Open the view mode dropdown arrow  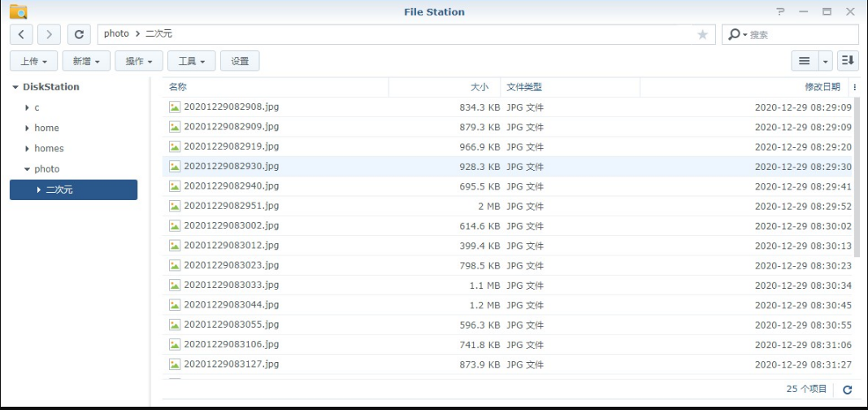click(x=826, y=61)
